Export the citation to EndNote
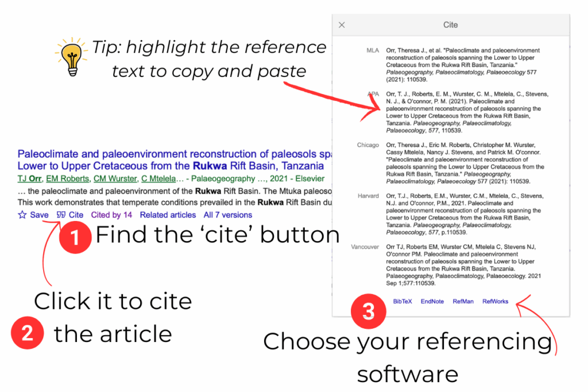This screenshot has height=392, width=588. point(432,300)
